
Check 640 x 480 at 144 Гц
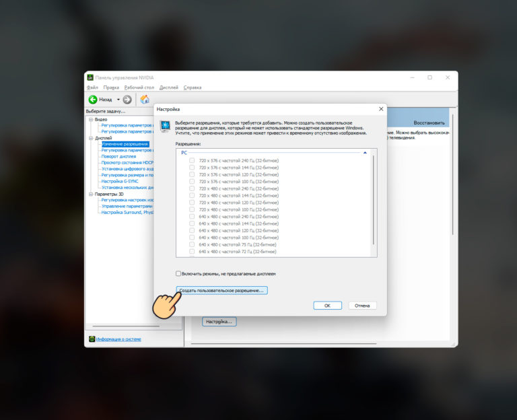click(x=192, y=223)
